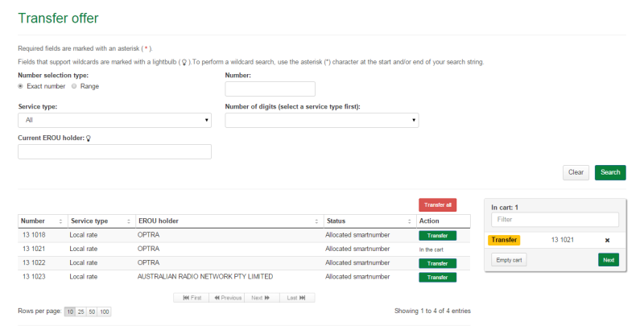Go to Previous page of results
Viewport: 644px width, 334px height.
tap(227, 298)
